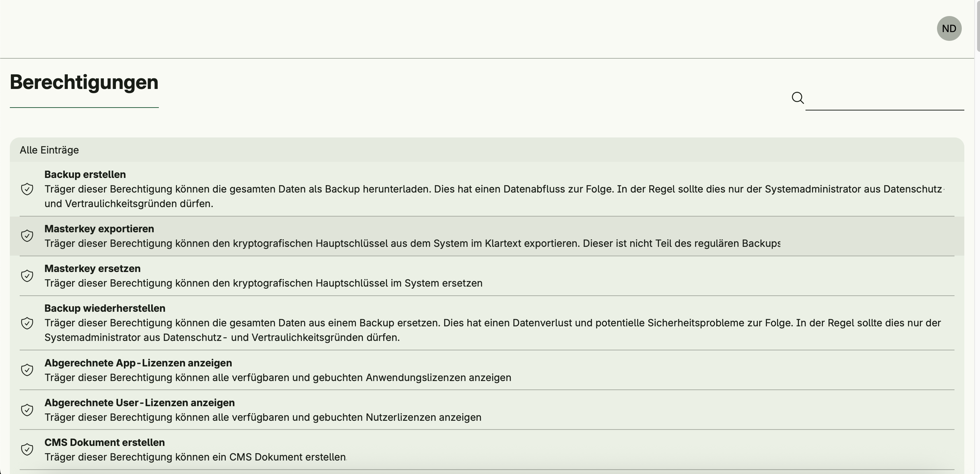Click shield icon beside Abgerechnete App-Lizenzen anzeigen
980x474 pixels.
[27, 370]
